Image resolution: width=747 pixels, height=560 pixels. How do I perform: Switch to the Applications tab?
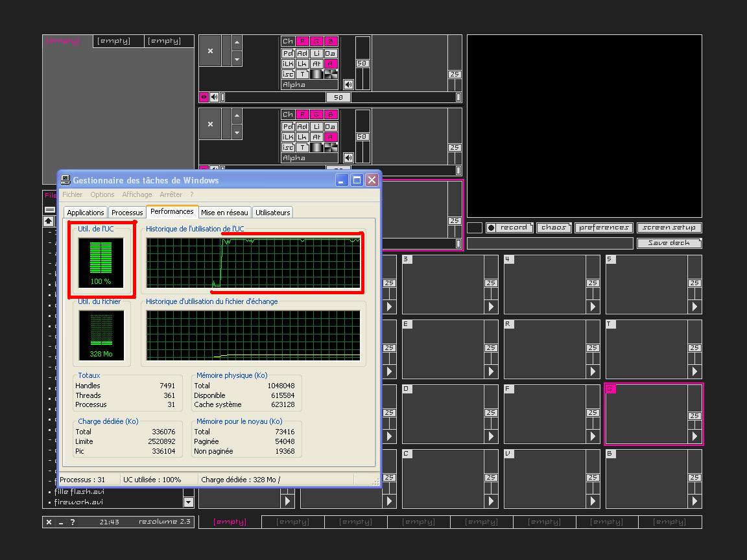(x=86, y=213)
